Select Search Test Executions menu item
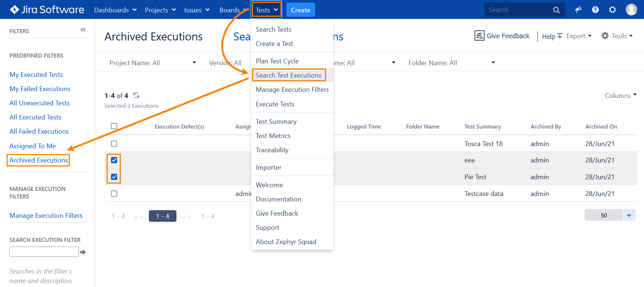This screenshot has width=644, height=287. click(x=289, y=75)
